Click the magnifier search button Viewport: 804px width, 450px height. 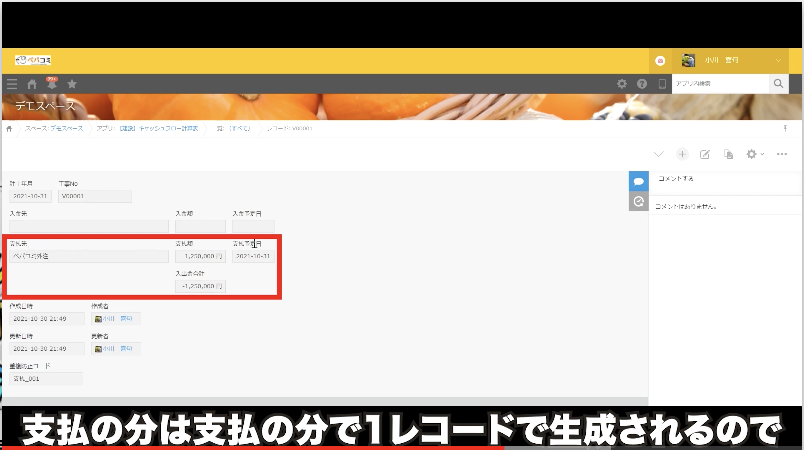point(778,85)
